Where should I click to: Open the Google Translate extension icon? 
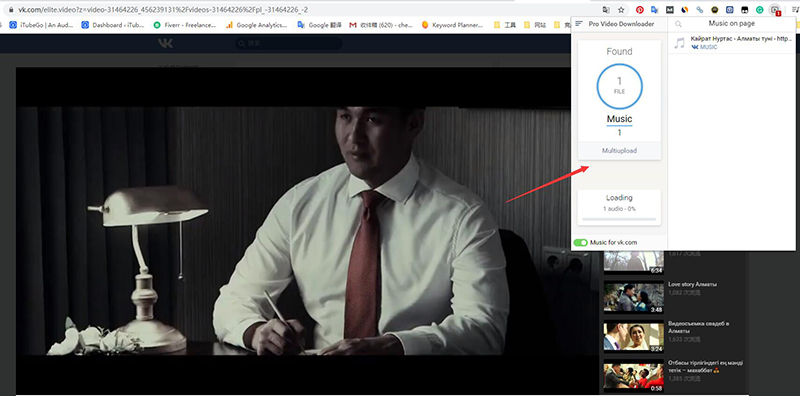(x=655, y=9)
